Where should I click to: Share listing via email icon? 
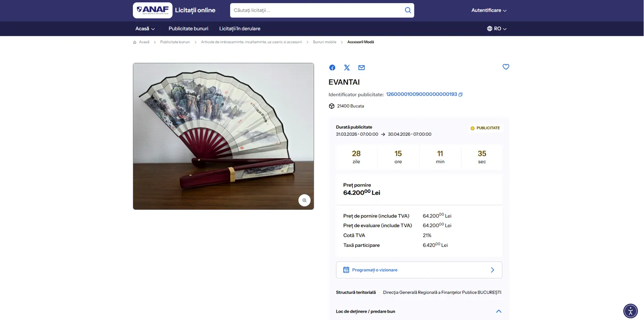click(x=361, y=68)
